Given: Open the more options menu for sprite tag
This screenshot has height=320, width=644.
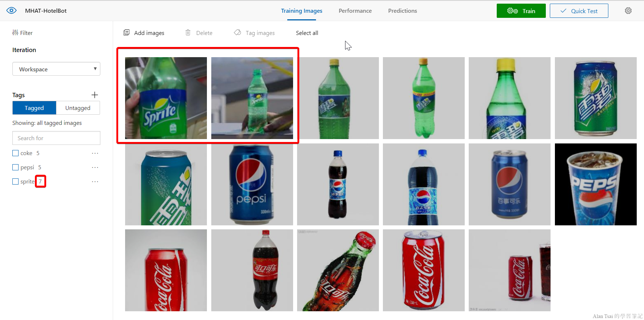Looking at the screenshot, I should coord(95,182).
